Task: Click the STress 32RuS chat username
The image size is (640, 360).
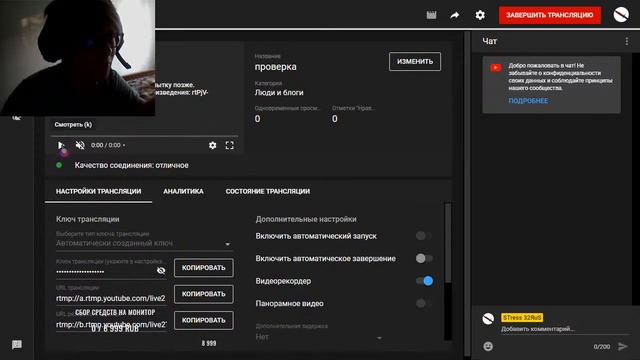Action: tap(522, 318)
